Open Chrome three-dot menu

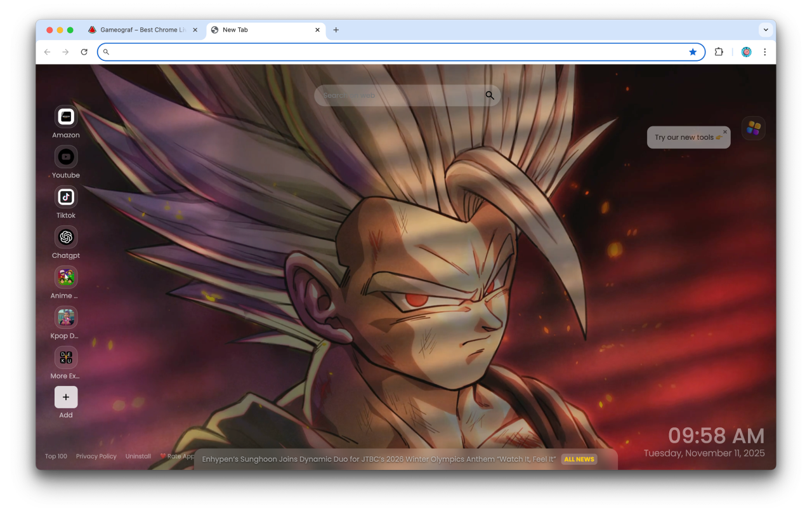tap(764, 52)
